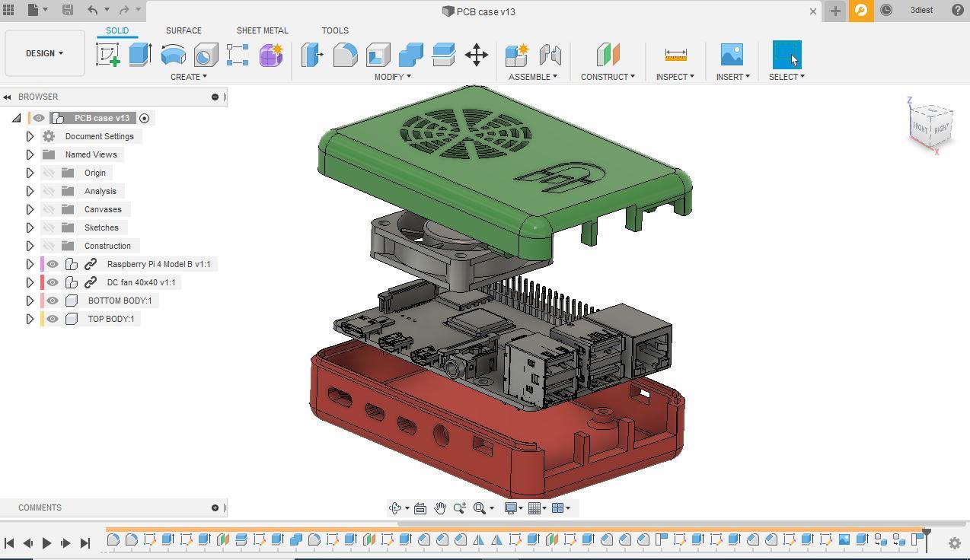Switch to the SHEET METAL tab
Screen dimensions: 970x560
click(262, 30)
